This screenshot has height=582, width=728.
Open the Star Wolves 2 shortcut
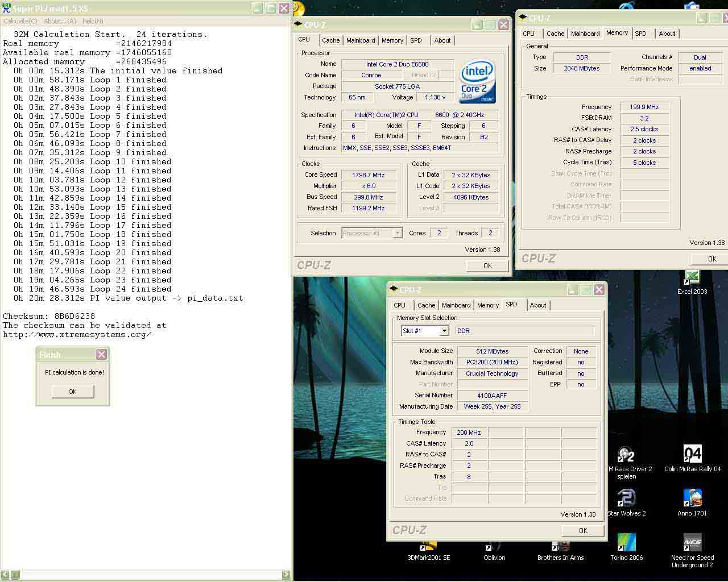click(x=626, y=502)
